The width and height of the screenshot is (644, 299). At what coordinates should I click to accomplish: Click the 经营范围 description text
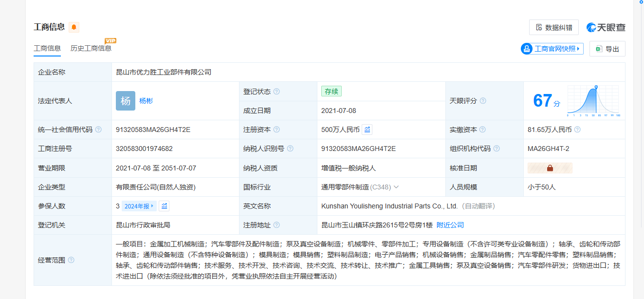[368, 260]
